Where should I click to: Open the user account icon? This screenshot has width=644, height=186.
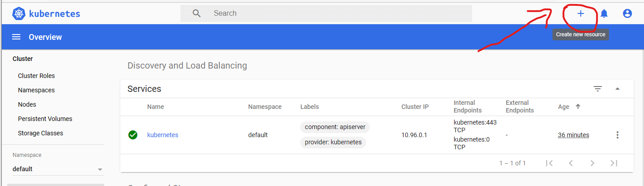click(627, 13)
